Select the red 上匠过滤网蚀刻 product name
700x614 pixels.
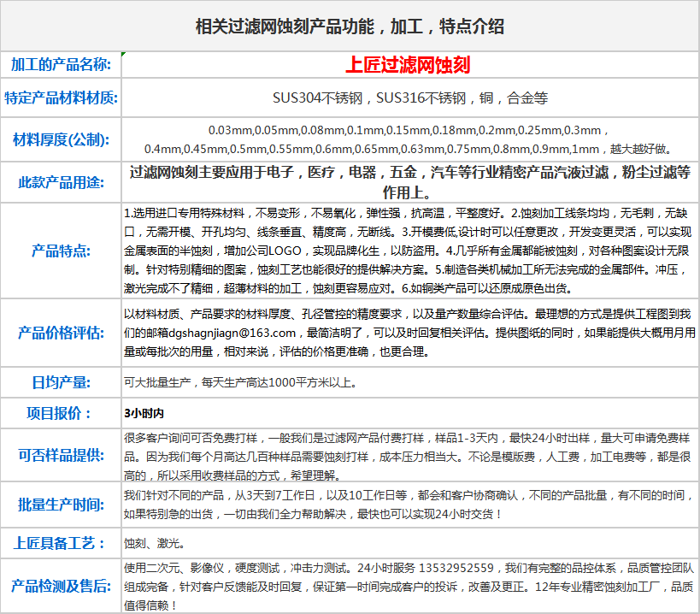(408, 65)
